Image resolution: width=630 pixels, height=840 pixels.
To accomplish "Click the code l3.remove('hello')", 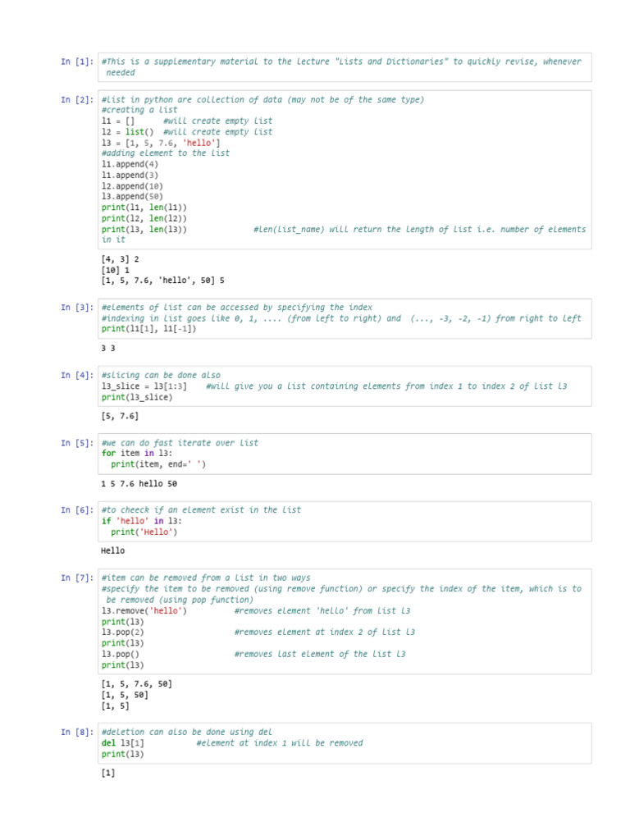I will pyautogui.click(x=144, y=611).
